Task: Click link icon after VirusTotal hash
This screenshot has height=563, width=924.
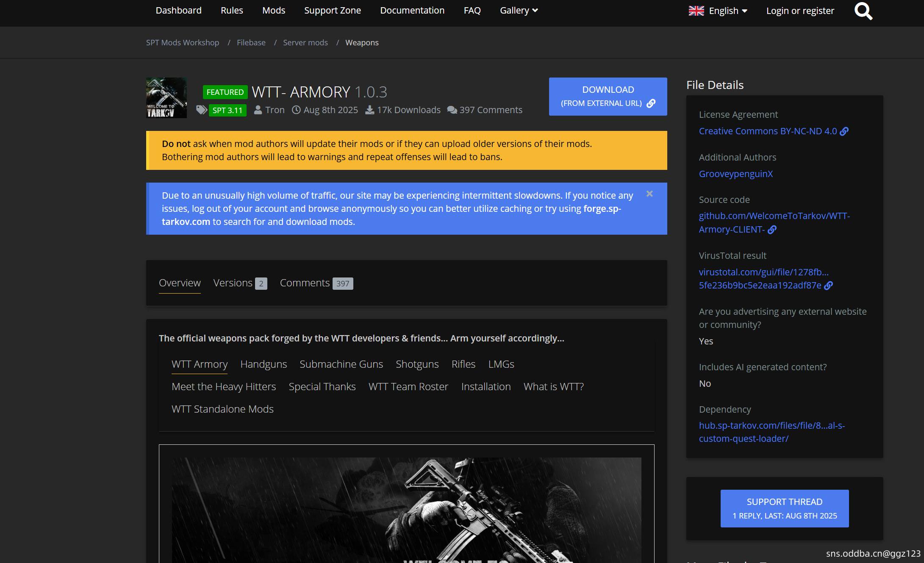Action: tap(828, 286)
